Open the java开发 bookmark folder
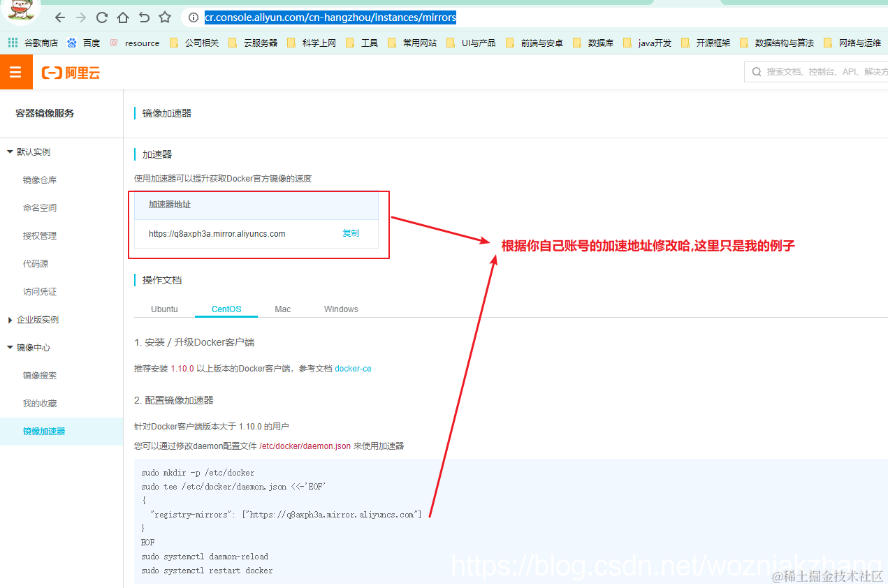888x588 pixels. tap(647, 43)
